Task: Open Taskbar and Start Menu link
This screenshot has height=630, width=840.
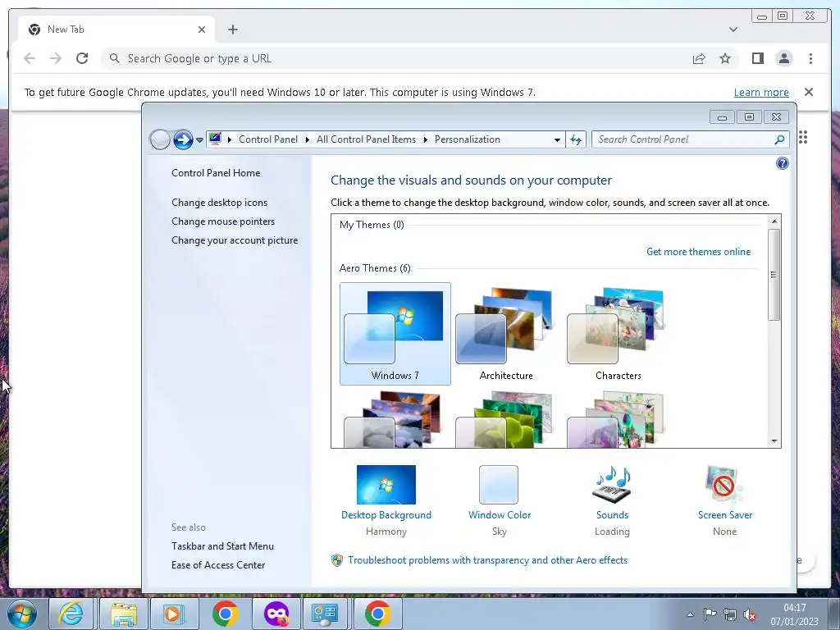Action: 222,546
